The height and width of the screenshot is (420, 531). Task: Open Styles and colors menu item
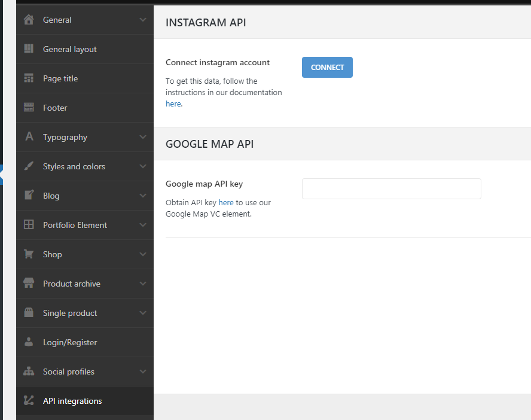[x=85, y=166]
